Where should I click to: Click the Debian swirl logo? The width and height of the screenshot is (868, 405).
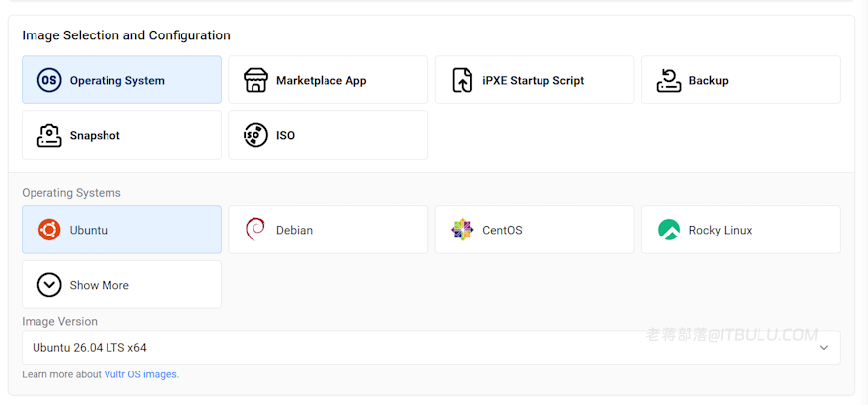click(254, 230)
